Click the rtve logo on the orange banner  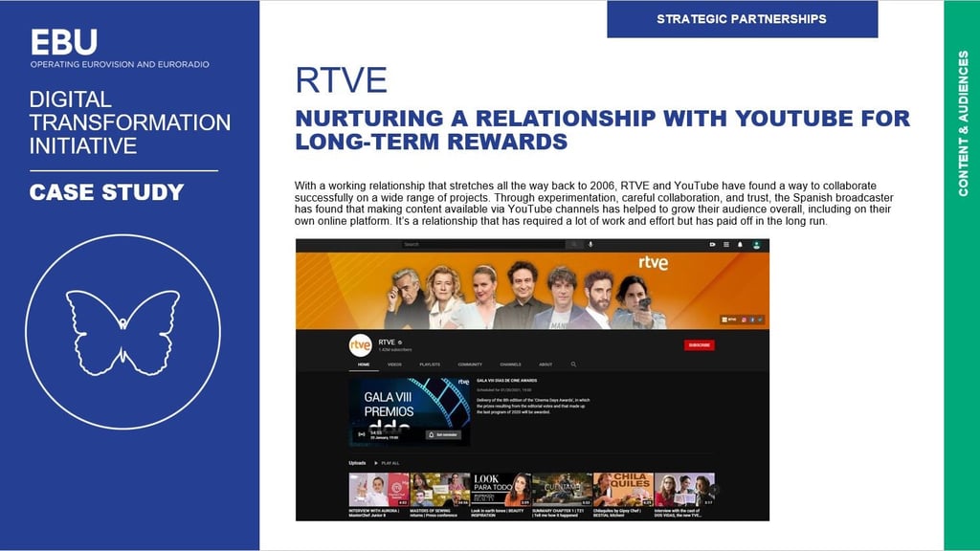click(x=653, y=262)
